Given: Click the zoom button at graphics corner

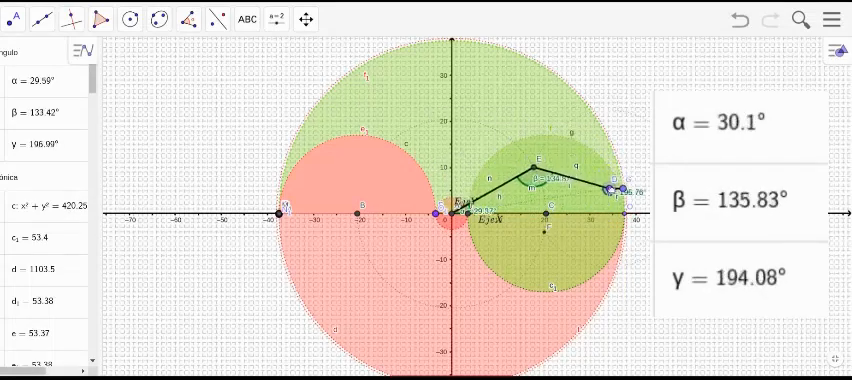Looking at the screenshot, I should (x=836, y=358).
